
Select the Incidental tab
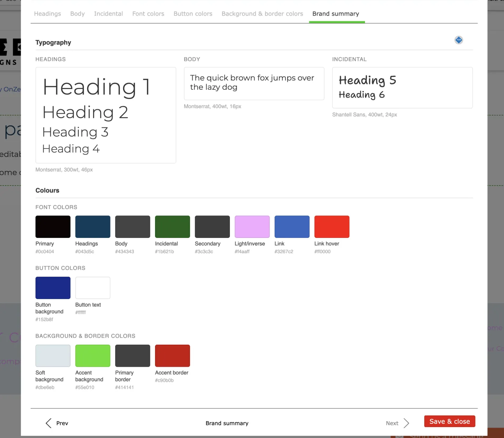point(108,14)
